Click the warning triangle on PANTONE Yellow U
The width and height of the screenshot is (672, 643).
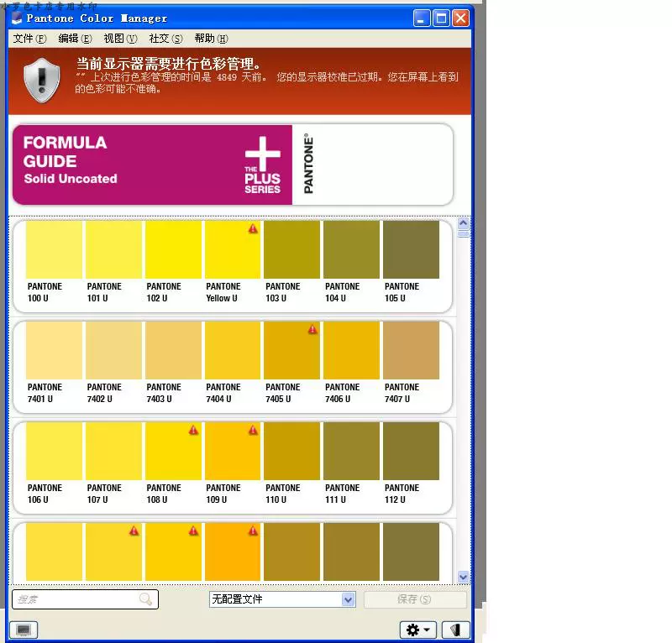(251, 228)
